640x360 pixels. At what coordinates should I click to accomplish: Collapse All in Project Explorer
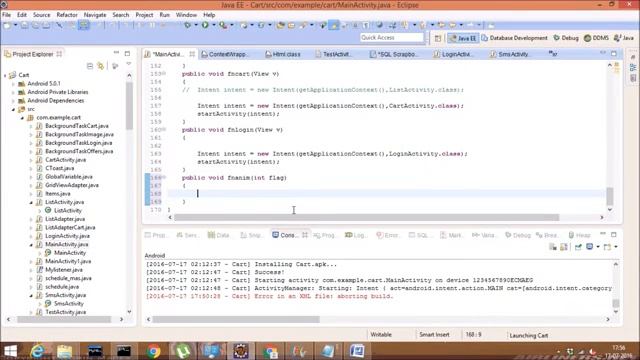90,66
